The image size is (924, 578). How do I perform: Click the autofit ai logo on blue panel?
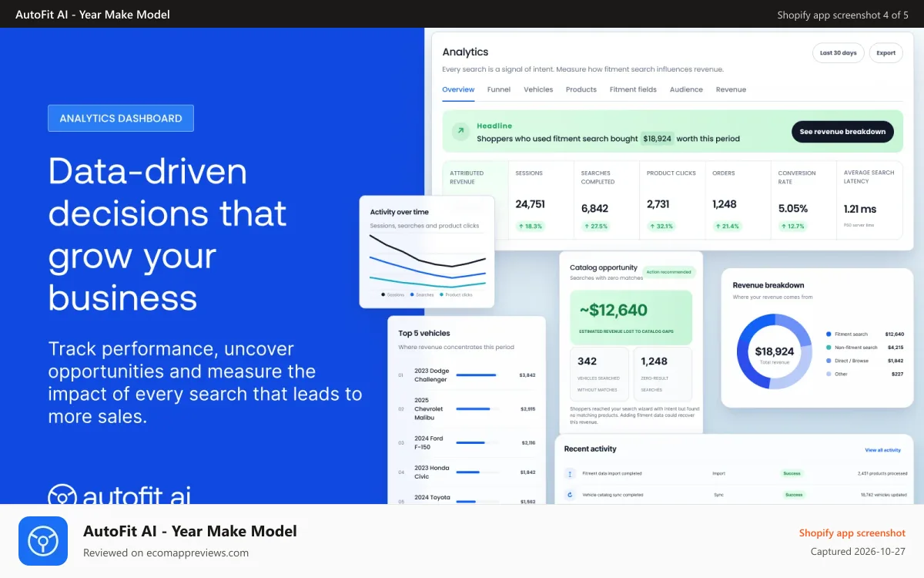[x=119, y=495]
